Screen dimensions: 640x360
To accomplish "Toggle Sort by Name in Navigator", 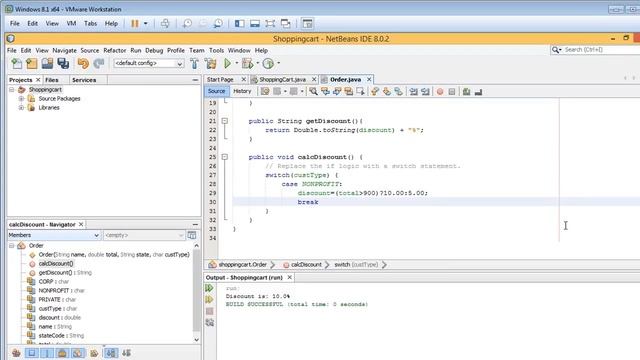I will [x=111, y=353].
